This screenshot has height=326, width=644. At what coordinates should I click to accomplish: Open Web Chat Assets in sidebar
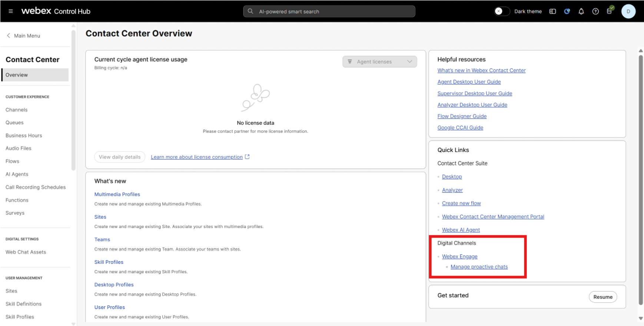point(26,252)
